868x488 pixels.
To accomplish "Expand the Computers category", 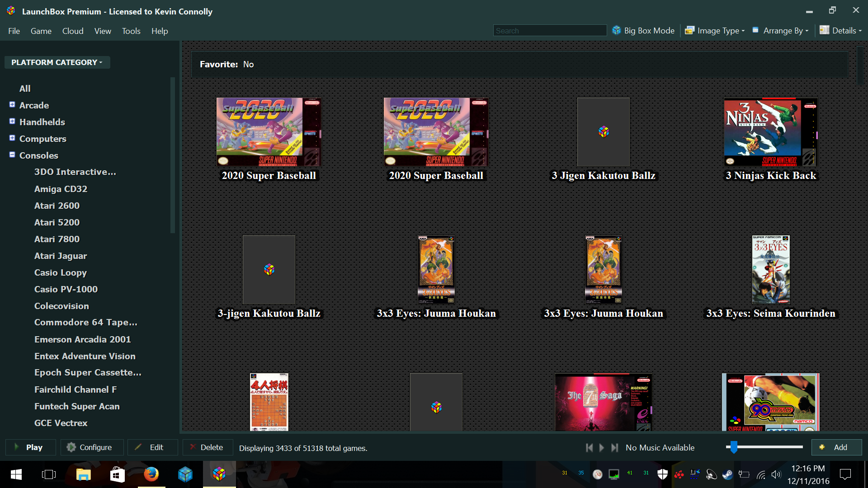I will coord(12,138).
